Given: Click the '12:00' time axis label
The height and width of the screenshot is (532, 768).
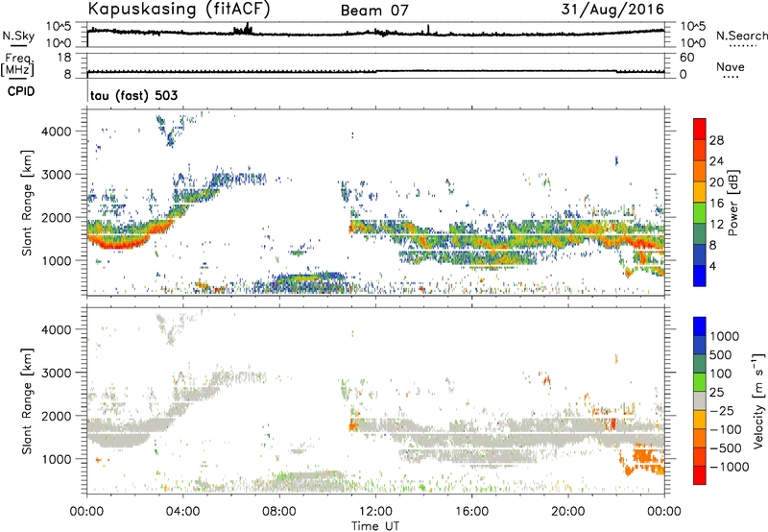Looking at the screenshot, I should coord(375,512).
